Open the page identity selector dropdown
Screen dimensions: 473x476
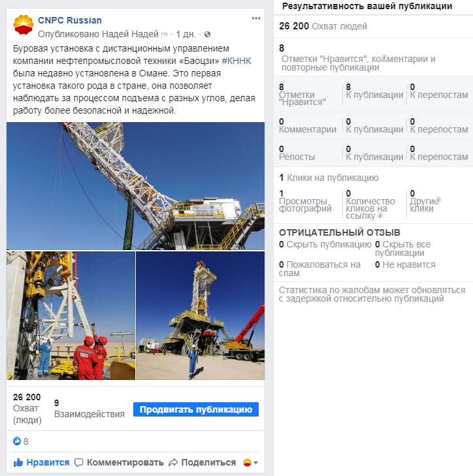pyautogui.click(x=251, y=463)
